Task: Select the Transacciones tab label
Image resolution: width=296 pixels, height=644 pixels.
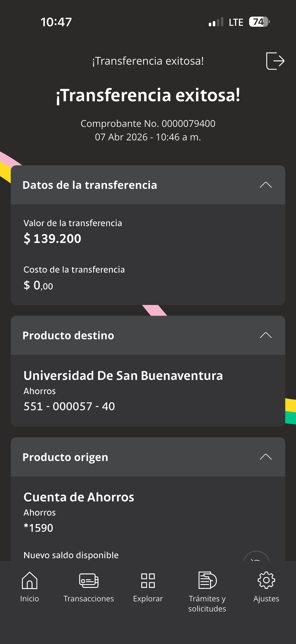Action: [89, 598]
